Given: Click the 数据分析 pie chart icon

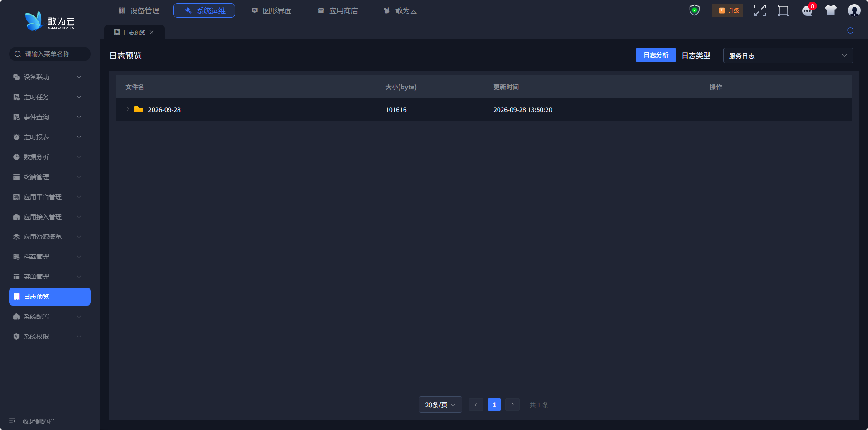Looking at the screenshot, I should (16, 157).
